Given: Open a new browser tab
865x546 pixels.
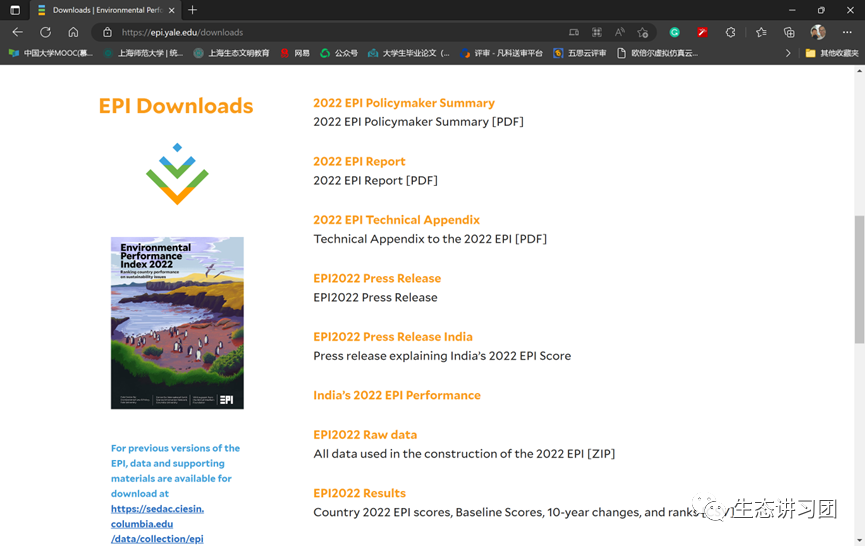Looking at the screenshot, I should (x=193, y=10).
